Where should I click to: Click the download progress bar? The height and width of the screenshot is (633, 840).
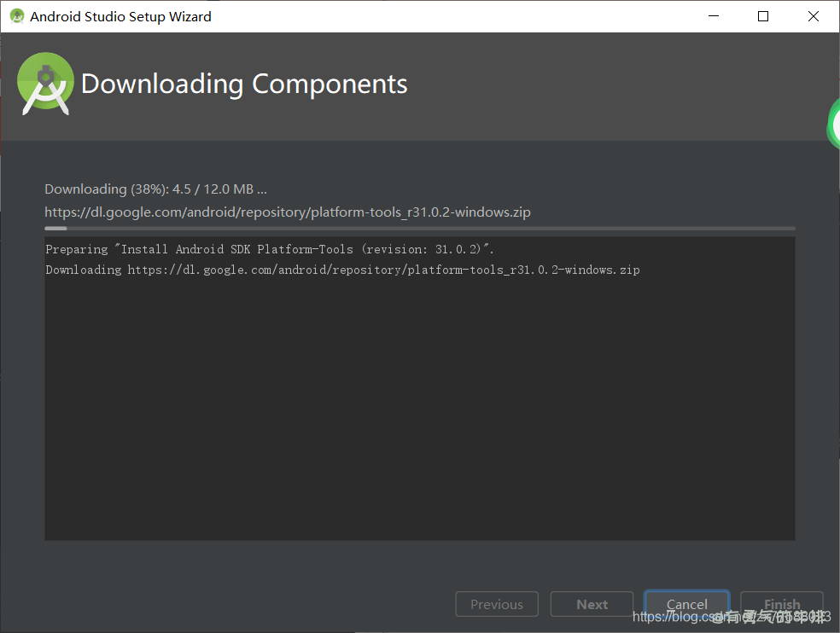[x=419, y=228]
